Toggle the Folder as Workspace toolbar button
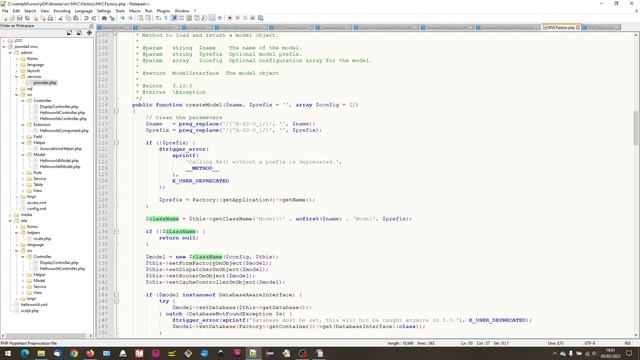640x360 pixels. tap(212, 18)
